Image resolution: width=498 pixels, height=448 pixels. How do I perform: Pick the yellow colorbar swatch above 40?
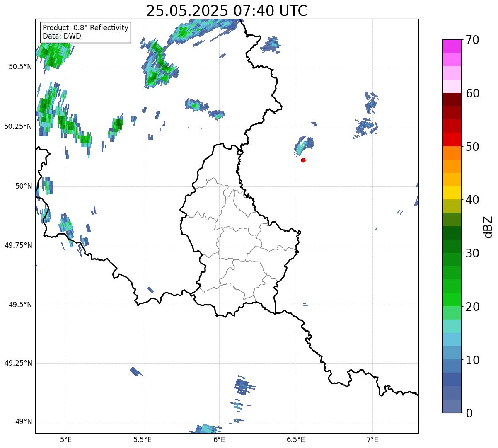tap(452, 193)
